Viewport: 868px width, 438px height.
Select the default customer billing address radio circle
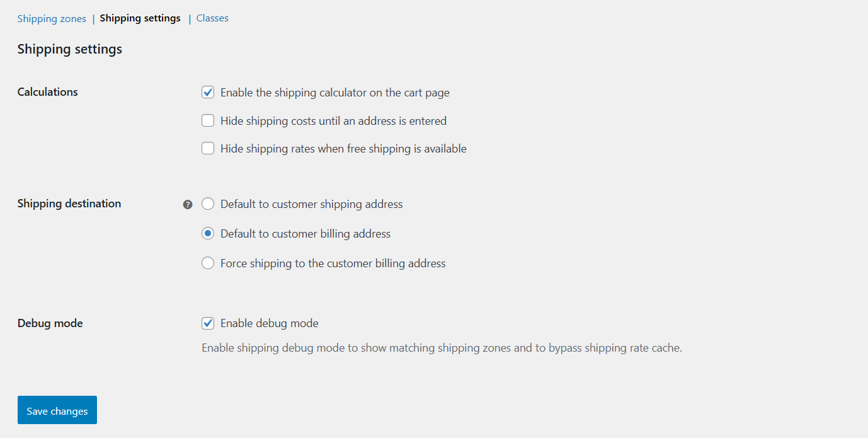tap(208, 234)
